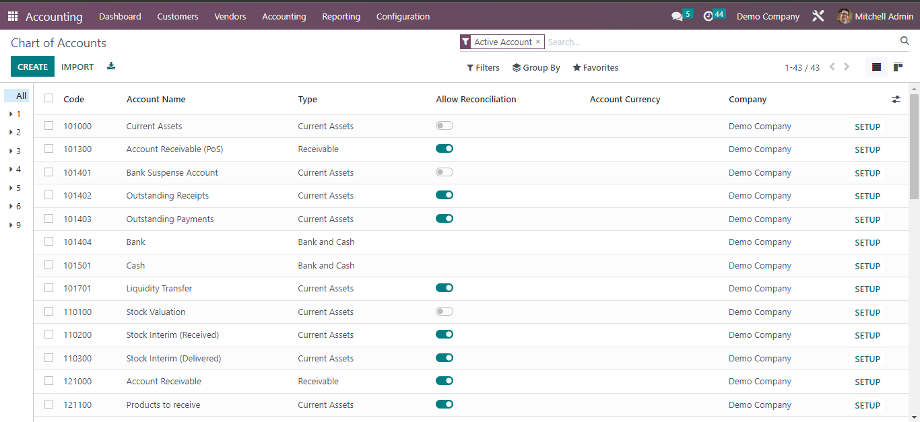920x422 pixels.
Task: Enable reconciliation for Stock Valuation
Action: (x=445, y=311)
